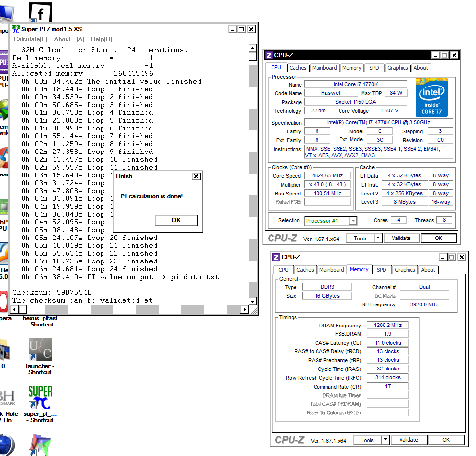Click Tools button in lower CPU-Z
476x456 pixels.
click(367, 440)
